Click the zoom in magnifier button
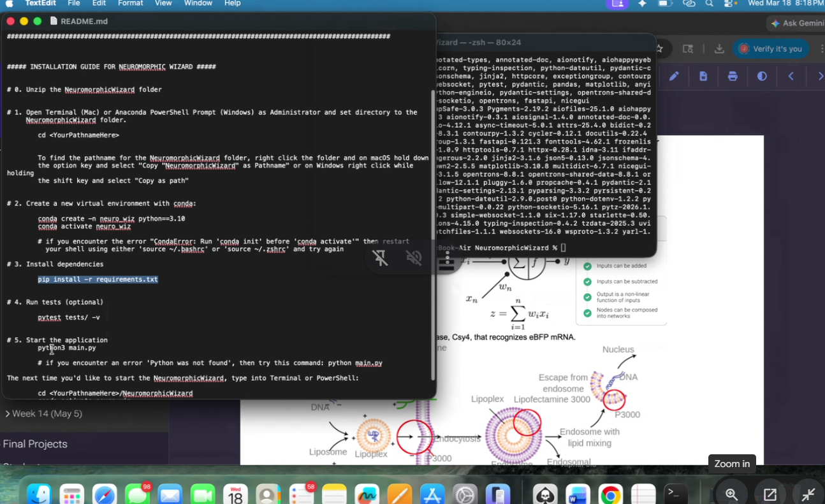Viewport: 825px width, 504px height. [731, 494]
